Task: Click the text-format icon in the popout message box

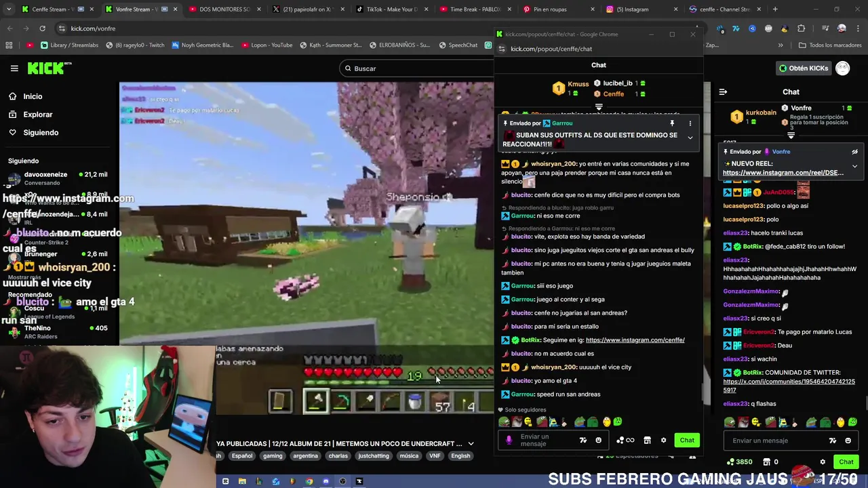Action: pyautogui.click(x=583, y=441)
